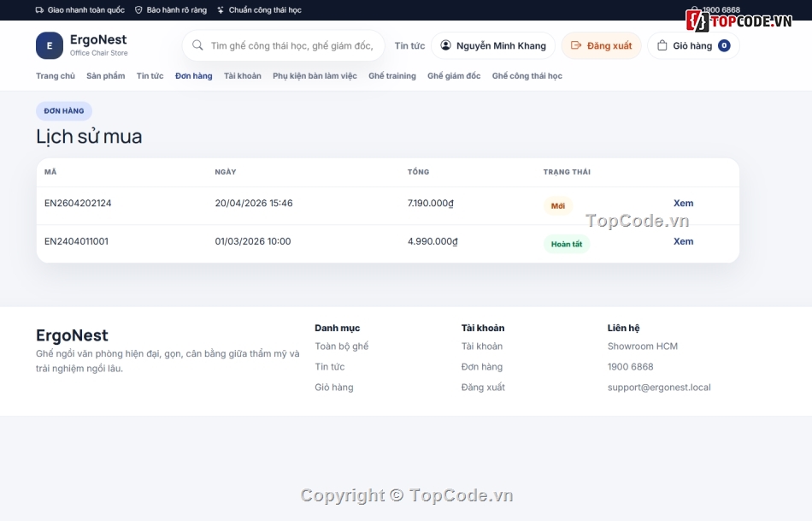This screenshot has width=812, height=521.
Task: Click the NGÀY column header
Action: click(x=226, y=172)
